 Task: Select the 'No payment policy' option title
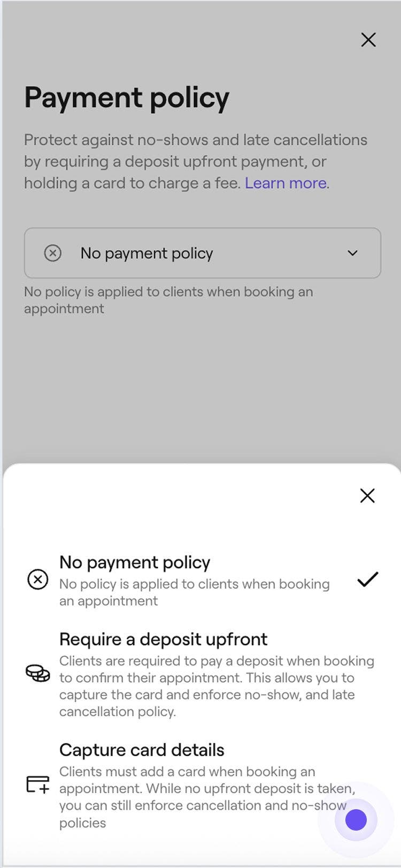click(135, 562)
